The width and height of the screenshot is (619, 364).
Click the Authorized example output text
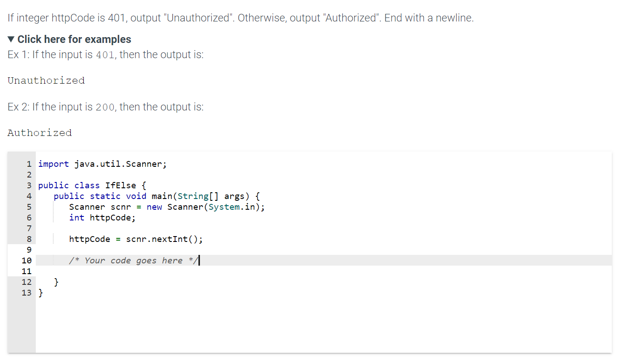(x=39, y=132)
